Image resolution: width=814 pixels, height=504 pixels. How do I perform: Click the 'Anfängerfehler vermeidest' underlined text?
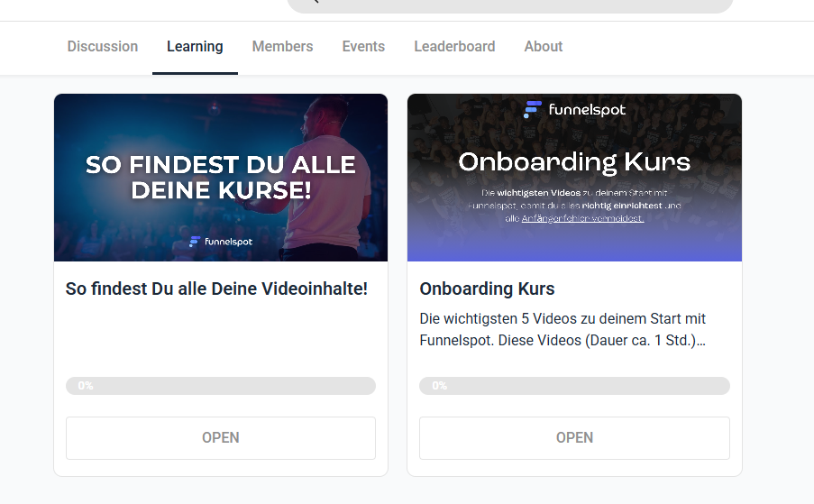pos(582,218)
